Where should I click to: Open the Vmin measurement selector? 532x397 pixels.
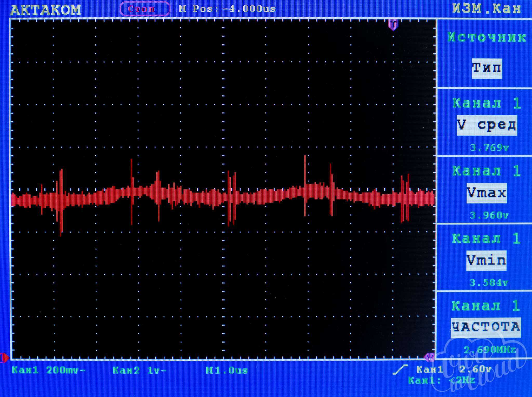486,260
